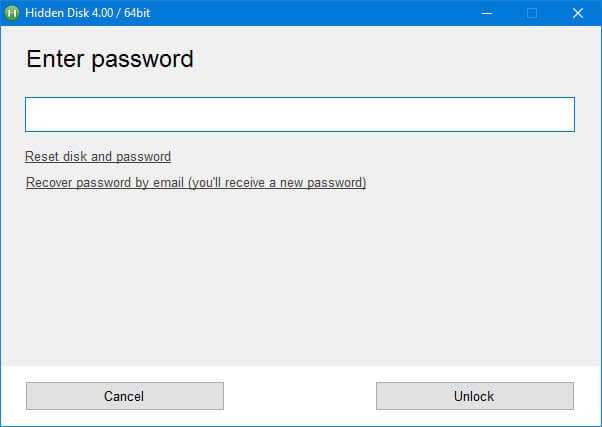Viewport: 602px width, 427px height.
Task: Click the greyed-out maximize button
Action: pyautogui.click(x=532, y=13)
